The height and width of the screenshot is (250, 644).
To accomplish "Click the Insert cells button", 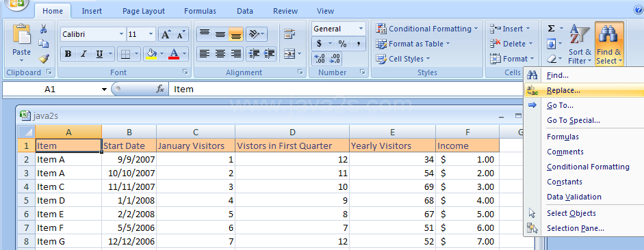I will (510, 29).
